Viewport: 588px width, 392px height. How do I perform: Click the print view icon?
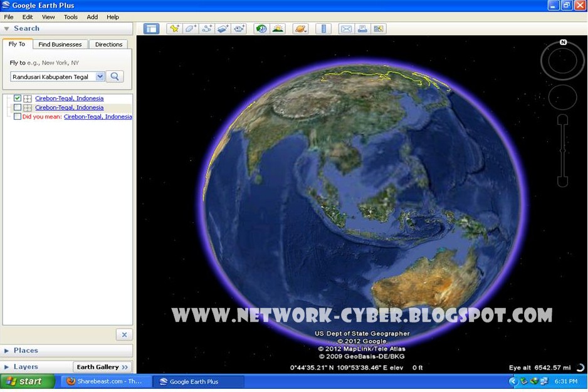364,28
